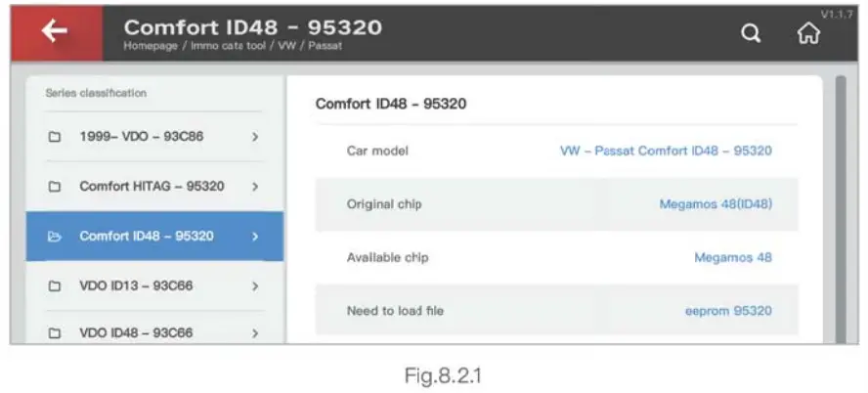Open the eeprom 95320 file link
The height and width of the screenshot is (393, 868).
pyautogui.click(x=727, y=311)
